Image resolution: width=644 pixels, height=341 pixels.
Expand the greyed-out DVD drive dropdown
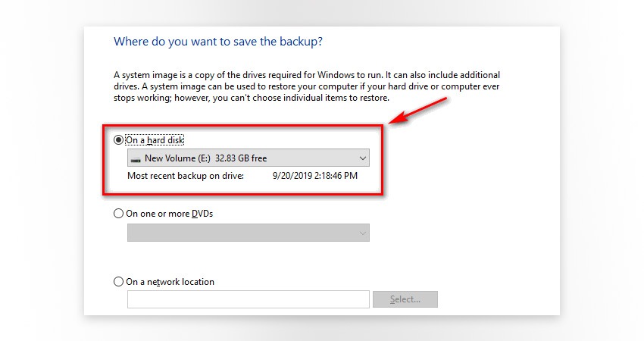[248, 233]
